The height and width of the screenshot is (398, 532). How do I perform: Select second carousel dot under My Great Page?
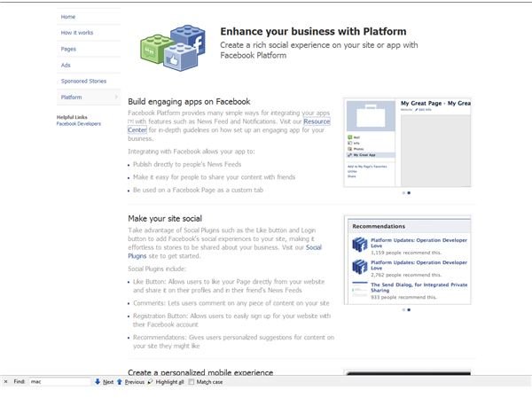tap(409, 192)
